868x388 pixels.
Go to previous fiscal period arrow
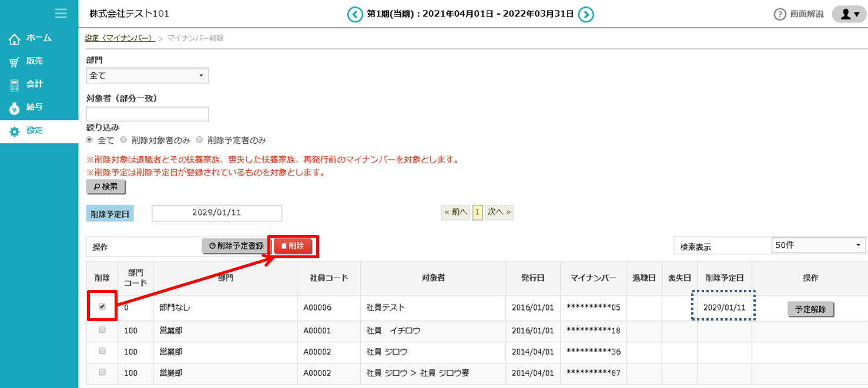[x=355, y=14]
